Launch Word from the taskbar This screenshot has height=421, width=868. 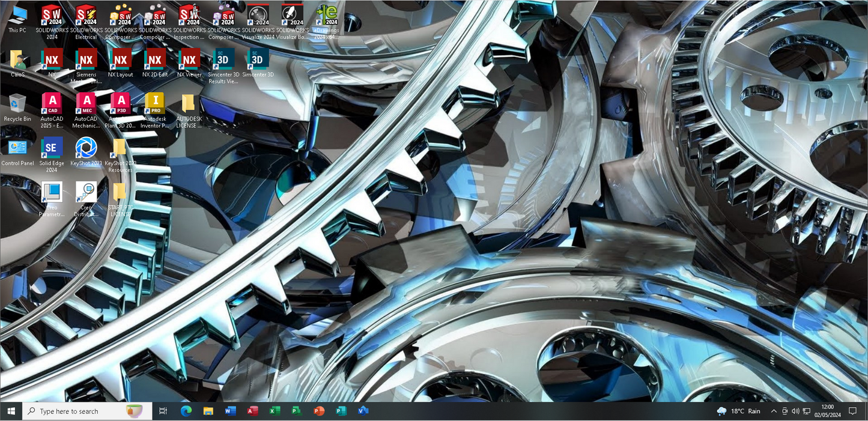pyautogui.click(x=230, y=411)
